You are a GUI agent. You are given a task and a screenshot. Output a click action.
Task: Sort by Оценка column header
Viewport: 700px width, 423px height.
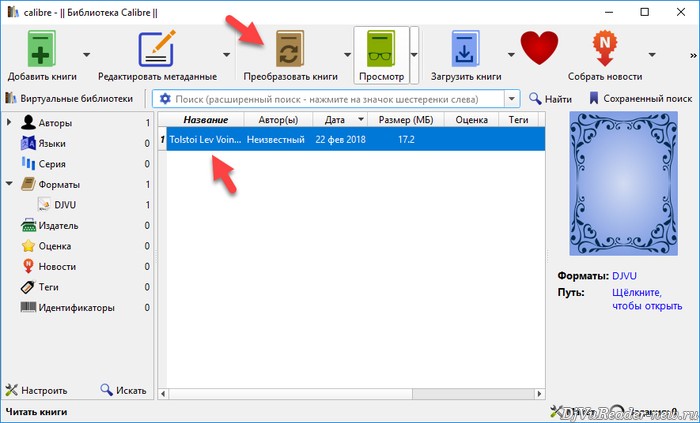point(471,120)
